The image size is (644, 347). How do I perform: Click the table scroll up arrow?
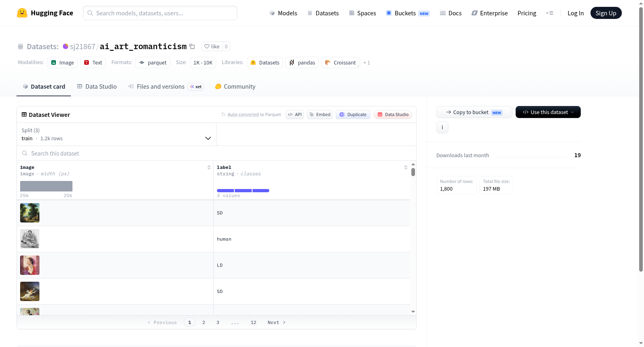click(413, 164)
